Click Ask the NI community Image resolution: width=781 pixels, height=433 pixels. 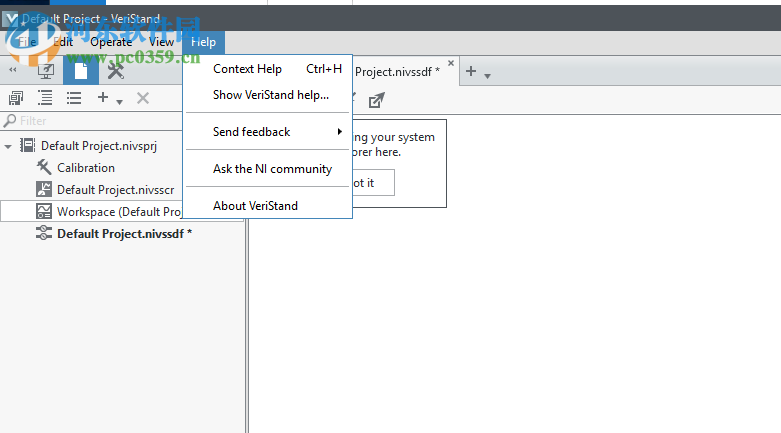point(272,169)
